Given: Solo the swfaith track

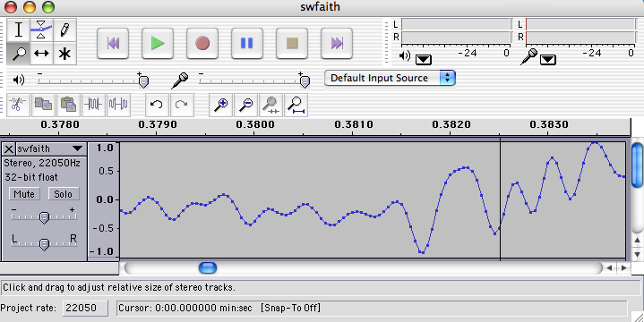Looking at the screenshot, I should [63, 194].
